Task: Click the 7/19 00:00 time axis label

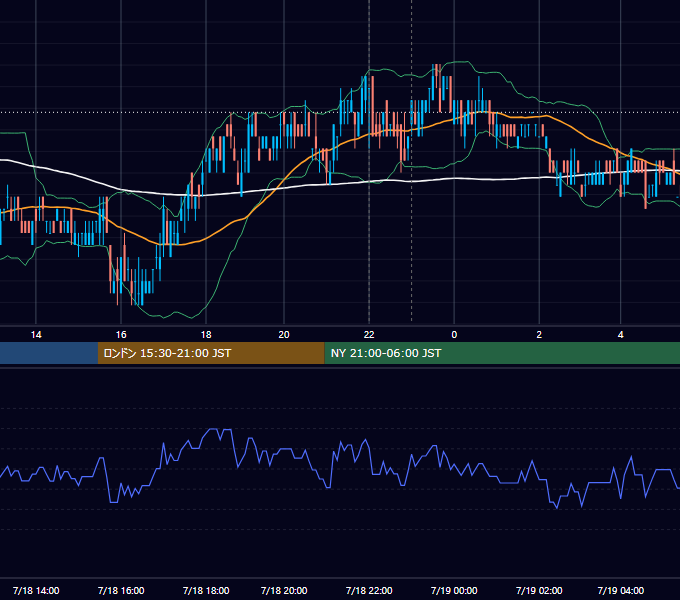Action: coord(454,590)
